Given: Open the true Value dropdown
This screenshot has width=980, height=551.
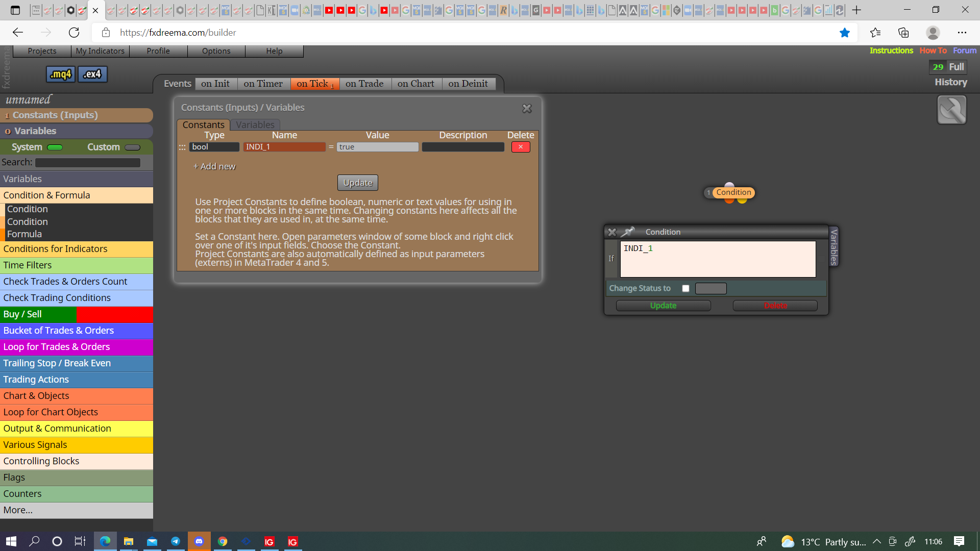Looking at the screenshot, I should [x=377, y=147].
